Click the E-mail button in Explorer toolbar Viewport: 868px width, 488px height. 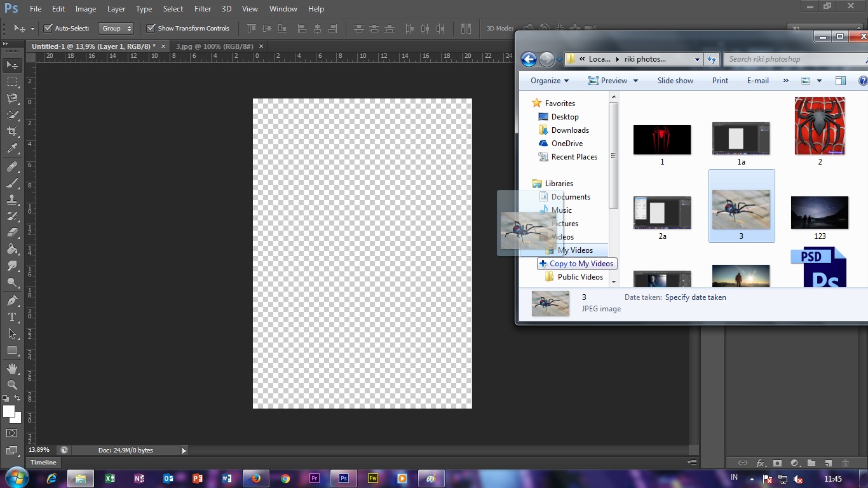[757, 80]
